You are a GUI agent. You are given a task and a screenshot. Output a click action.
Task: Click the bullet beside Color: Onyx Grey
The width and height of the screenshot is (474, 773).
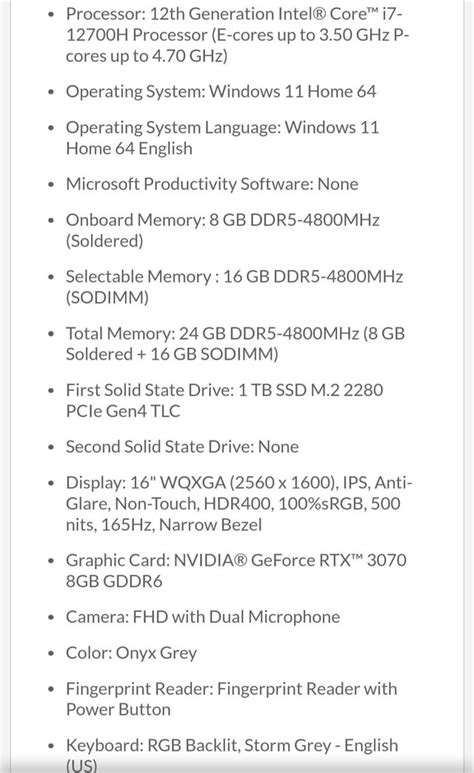[x=51, y=654]
